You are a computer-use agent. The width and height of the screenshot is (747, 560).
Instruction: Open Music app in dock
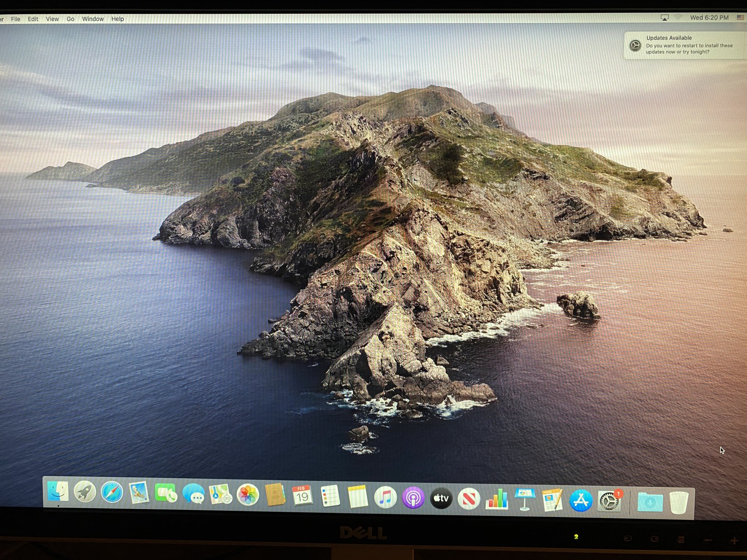(385, 498)
